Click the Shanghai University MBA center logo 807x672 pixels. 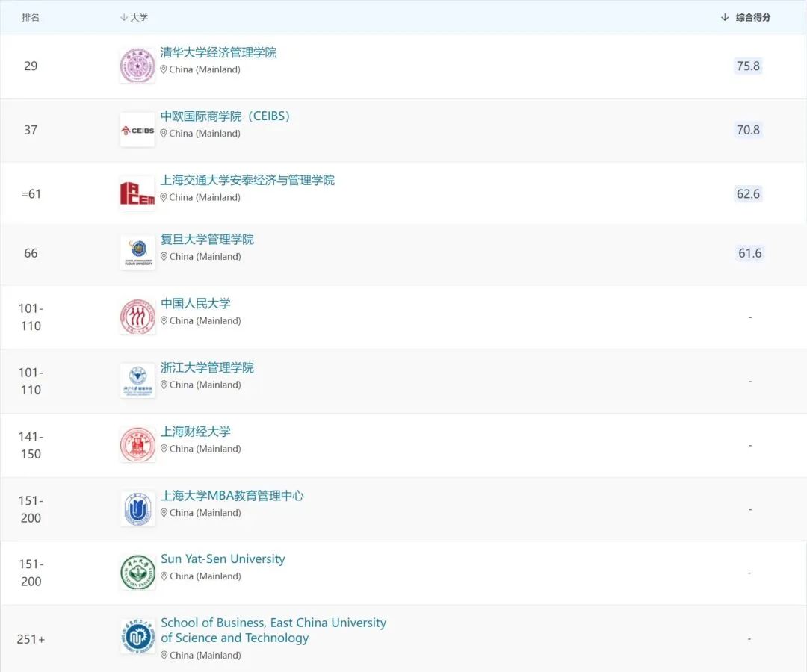click(x=137, y=509)
